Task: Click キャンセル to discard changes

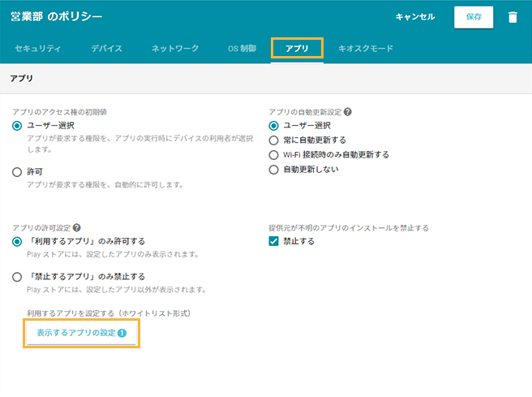Action: click(x=415, y=17)
